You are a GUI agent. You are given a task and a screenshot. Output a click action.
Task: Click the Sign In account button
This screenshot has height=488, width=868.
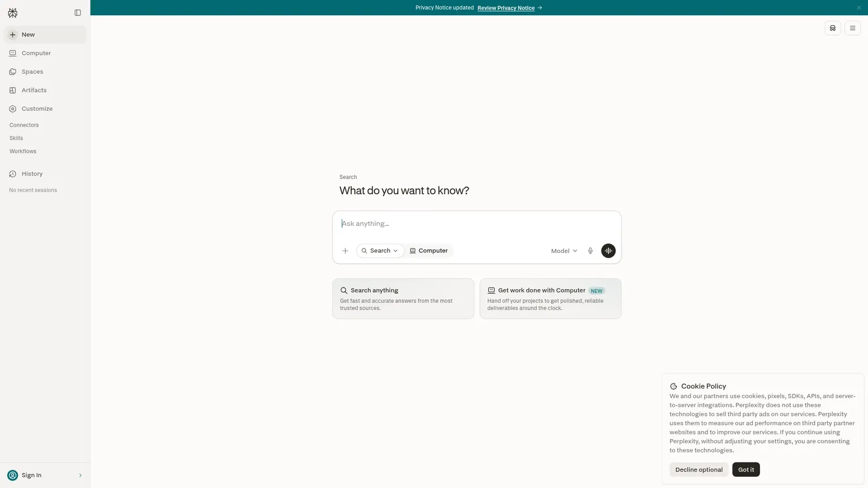(x=45, y=476)
